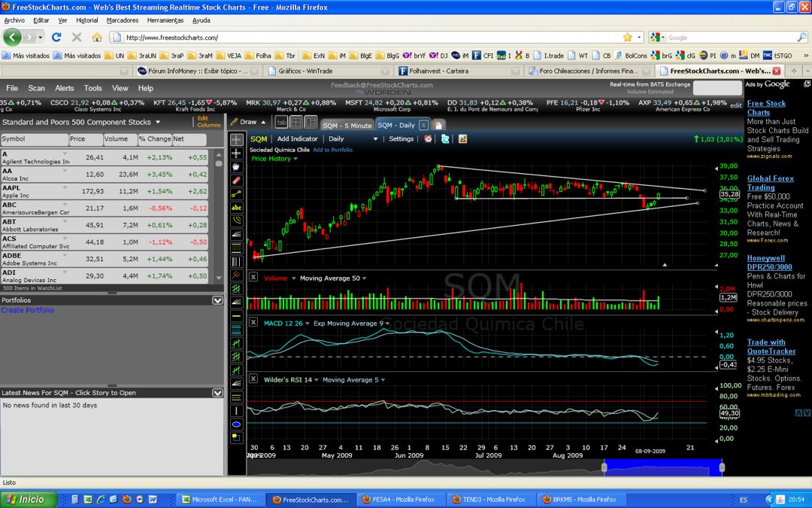Open chart Settings
812x508 pixels.
[x=401, y=139]
